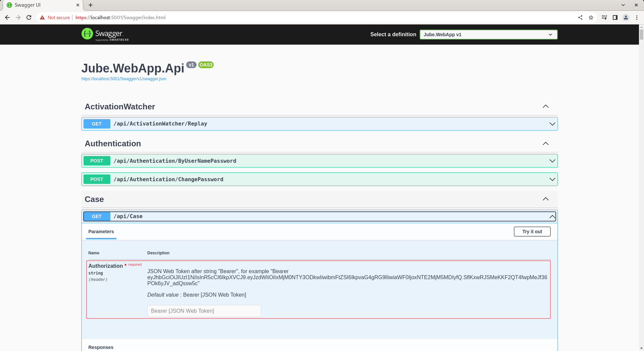
Task: Collapse the Case section
Action: tap(546, 199)
